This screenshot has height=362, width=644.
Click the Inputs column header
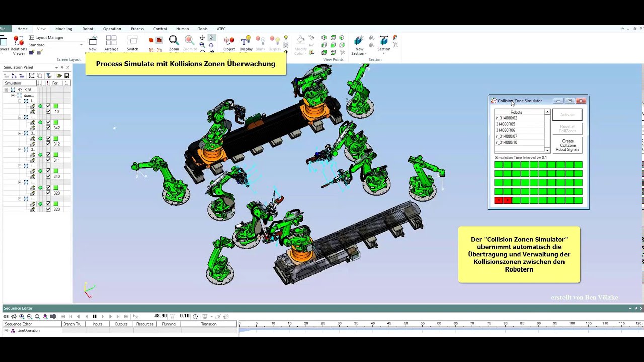point(98,324)
